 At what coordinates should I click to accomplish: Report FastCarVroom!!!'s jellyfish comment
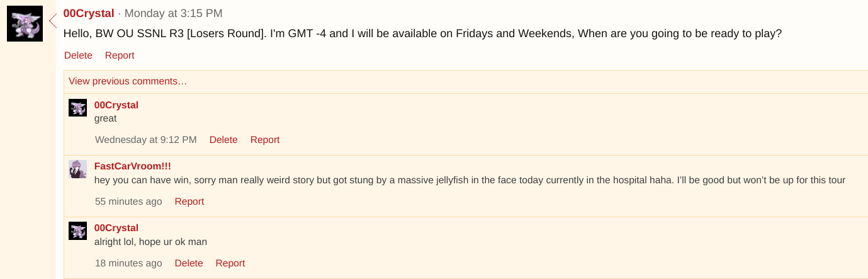point(189,202)
